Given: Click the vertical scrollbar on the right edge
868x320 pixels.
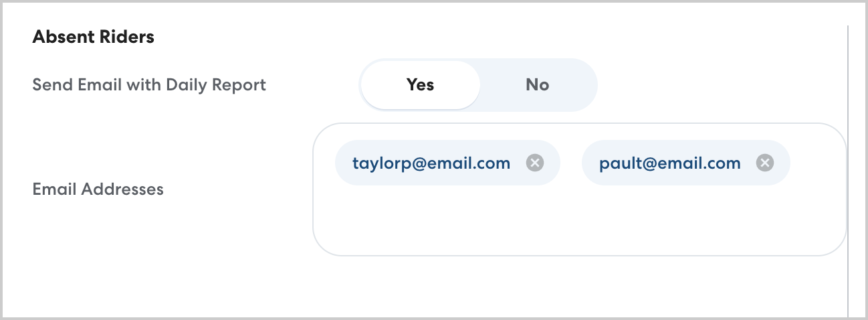Looking at the screenshot, I should click(x=847, y=167).
